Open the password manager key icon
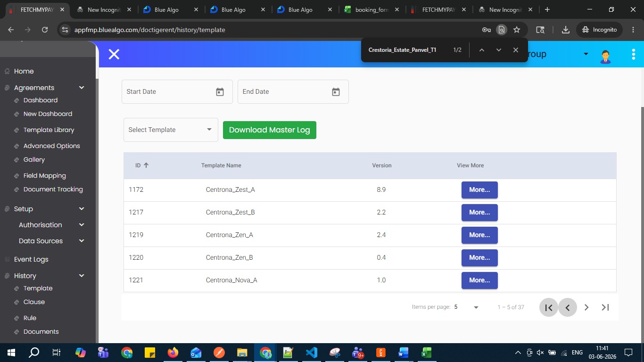This screenshot has width=644, height=362. click(x=487, y=30)
